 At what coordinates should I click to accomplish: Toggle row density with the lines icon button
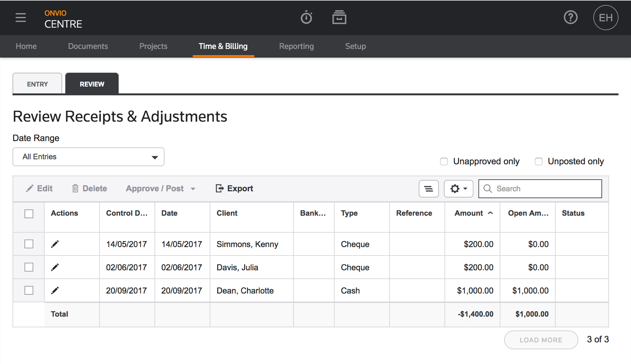coord(429,189)
